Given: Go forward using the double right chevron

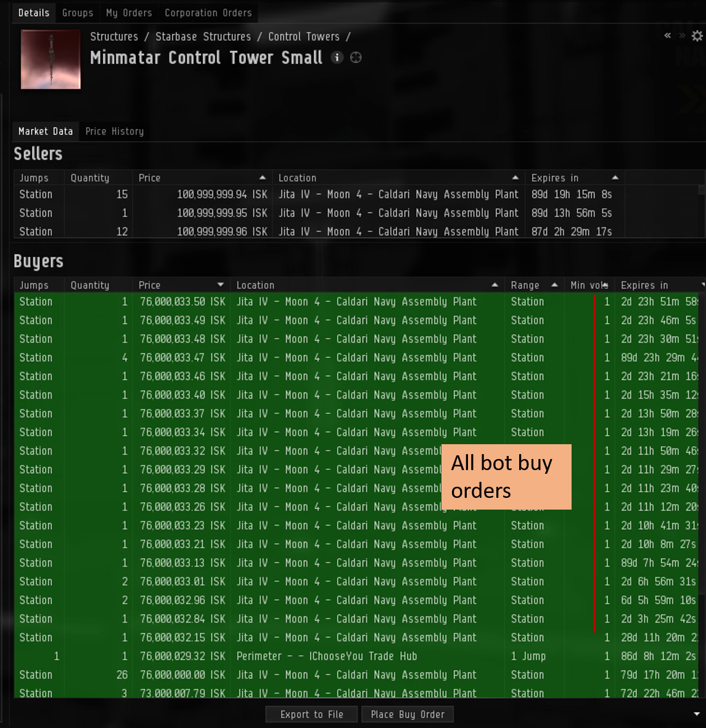Looking at the screenshot, I should click(x=682, y=35).
